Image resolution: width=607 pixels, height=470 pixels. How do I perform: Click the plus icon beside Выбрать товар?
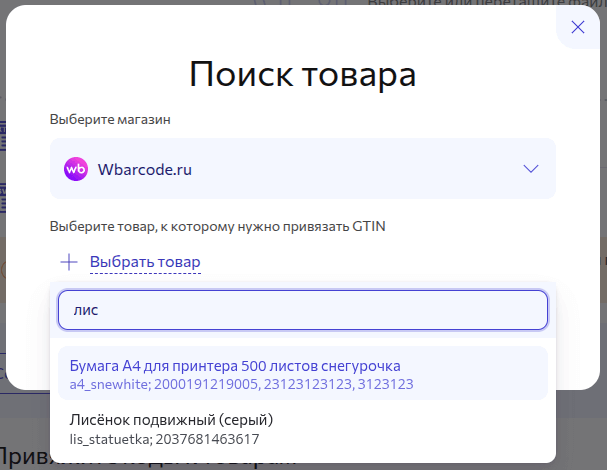coord(69,262)
